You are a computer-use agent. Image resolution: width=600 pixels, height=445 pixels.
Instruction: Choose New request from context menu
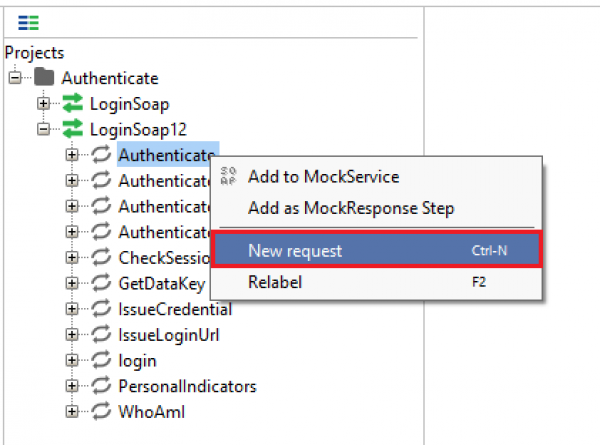(377, 250)
